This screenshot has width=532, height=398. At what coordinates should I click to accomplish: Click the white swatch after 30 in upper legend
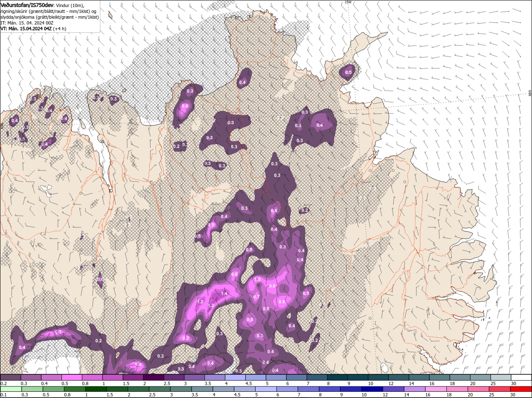pos(521,377)
